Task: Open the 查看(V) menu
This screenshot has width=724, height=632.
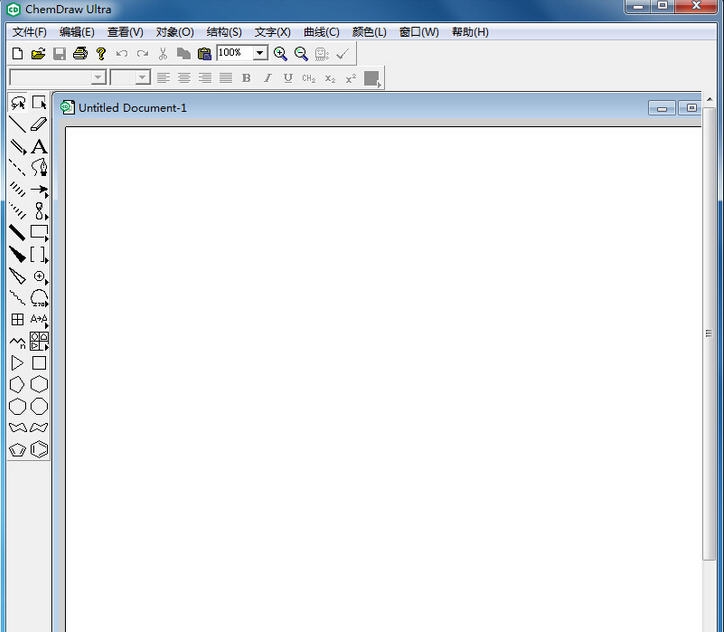Action: tap(125, 32)
